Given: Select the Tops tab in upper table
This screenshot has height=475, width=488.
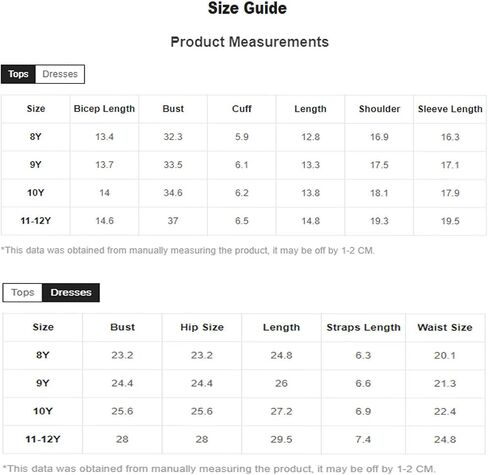Looking at the screenshot, I should pyautogui.click(x=18, y=74).
